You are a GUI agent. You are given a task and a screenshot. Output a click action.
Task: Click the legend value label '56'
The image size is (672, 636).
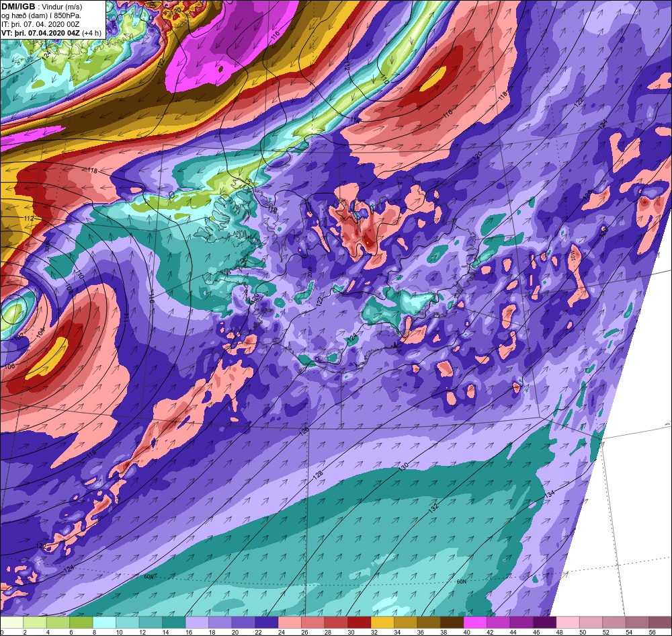coord(653,632)
